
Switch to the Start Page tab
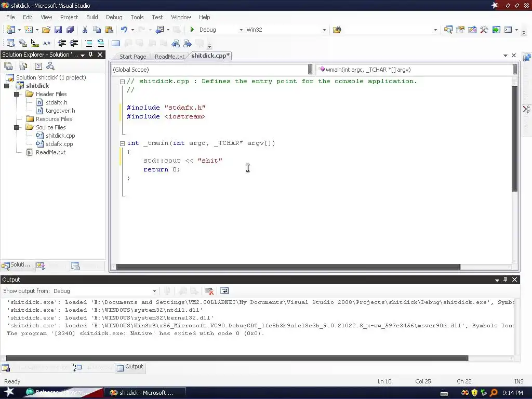coord(132,57)
